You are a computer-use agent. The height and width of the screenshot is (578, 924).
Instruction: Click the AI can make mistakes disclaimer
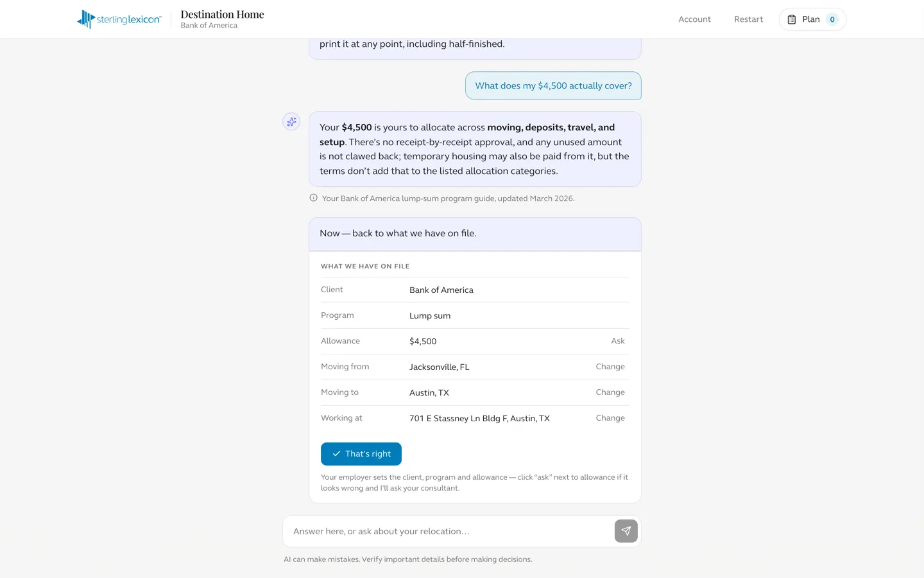point(408,559)
